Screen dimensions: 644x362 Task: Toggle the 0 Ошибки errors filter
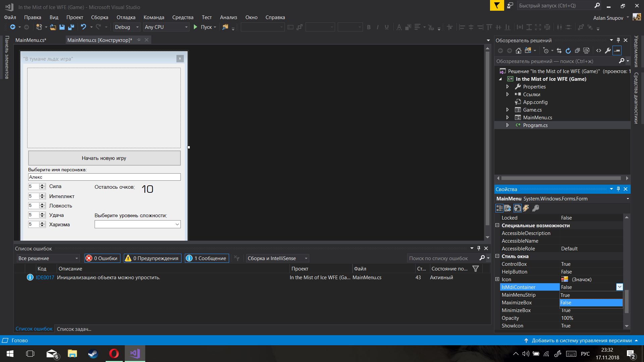coord(102,258)
